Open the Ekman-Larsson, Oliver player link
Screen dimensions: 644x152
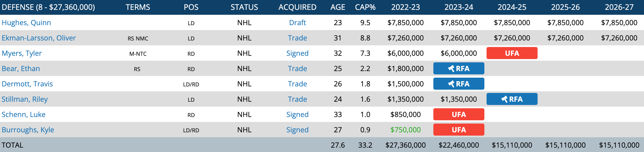tap(39, 38)
